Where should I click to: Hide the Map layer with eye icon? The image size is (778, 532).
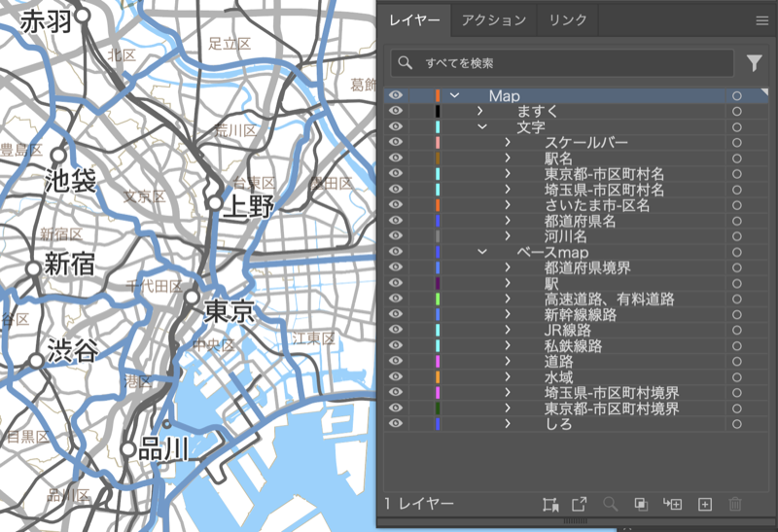[396, 96]
